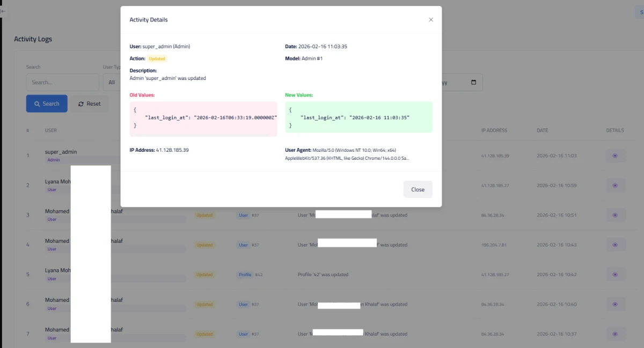This screenshot has height=348, width=644.
Task: Open the calendar picker in date field
Action: pos(473,83)
